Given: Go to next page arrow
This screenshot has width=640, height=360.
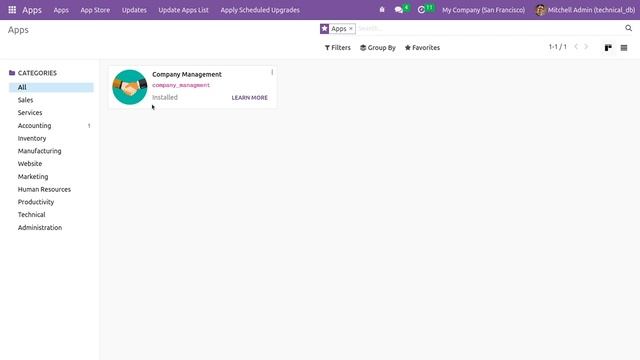Looking at the screenshot, I should [586, 47].
